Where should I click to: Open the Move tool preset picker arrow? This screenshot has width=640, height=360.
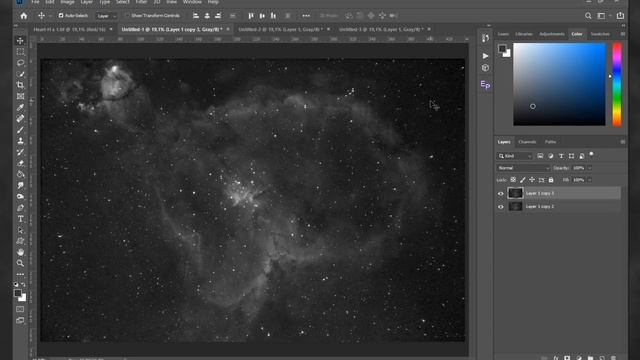tap(50, 16)
